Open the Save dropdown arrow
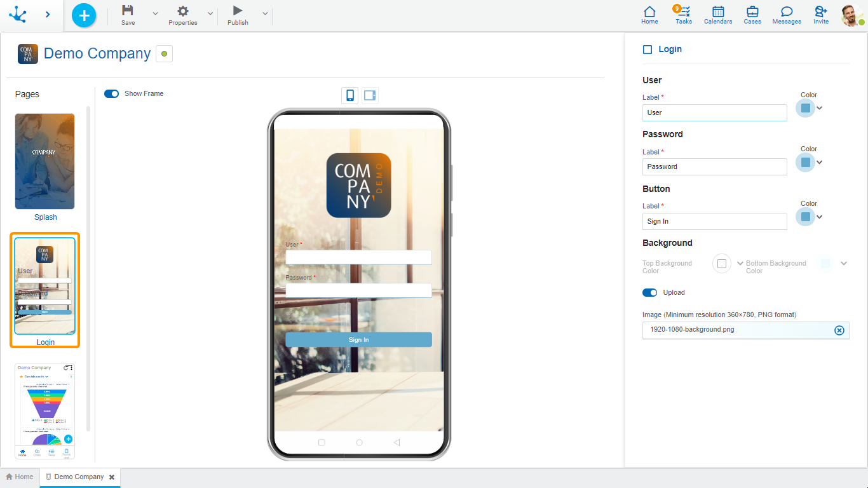The width and height of the screenshot is (868, 488). click(155, 13)
